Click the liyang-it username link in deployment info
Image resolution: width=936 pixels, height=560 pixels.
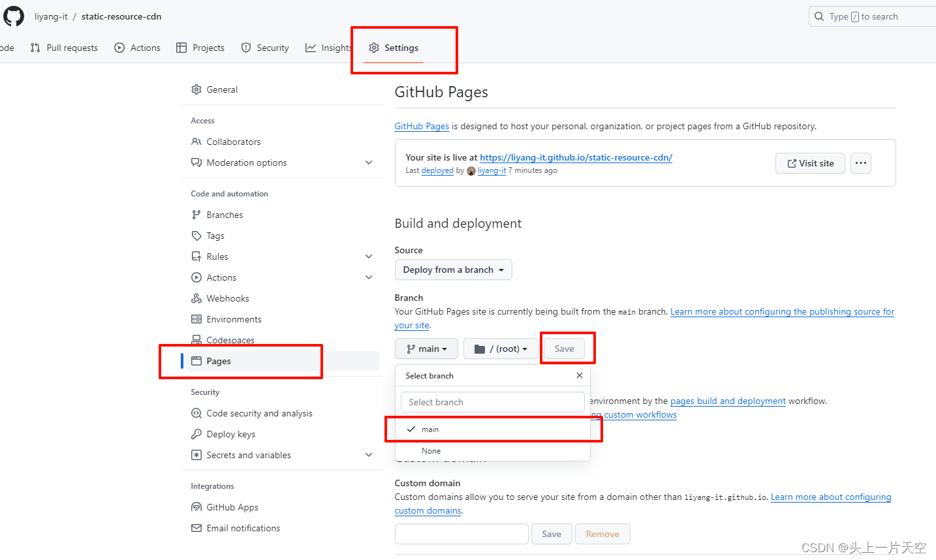pyautogui.click(x=491, y=170)
